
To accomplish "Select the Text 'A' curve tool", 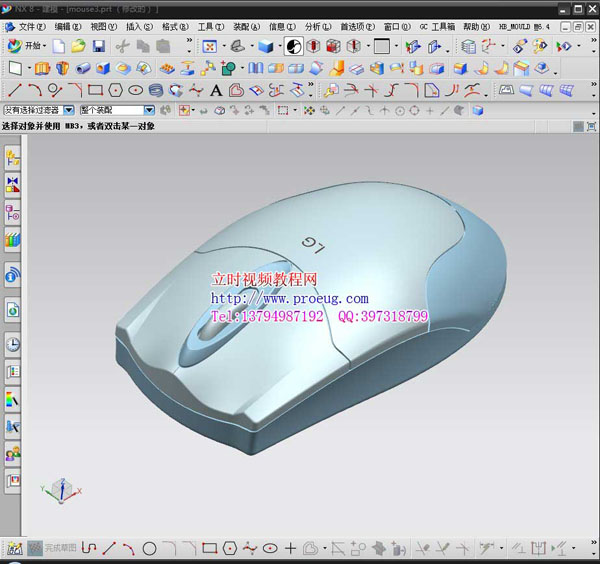I will 216,91.
